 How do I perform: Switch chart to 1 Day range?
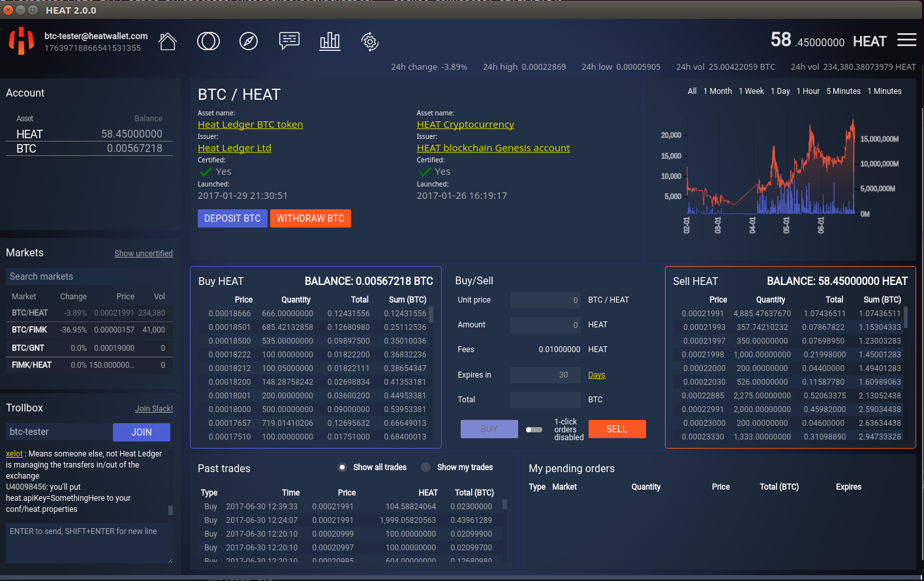click(x=780, y=91)
